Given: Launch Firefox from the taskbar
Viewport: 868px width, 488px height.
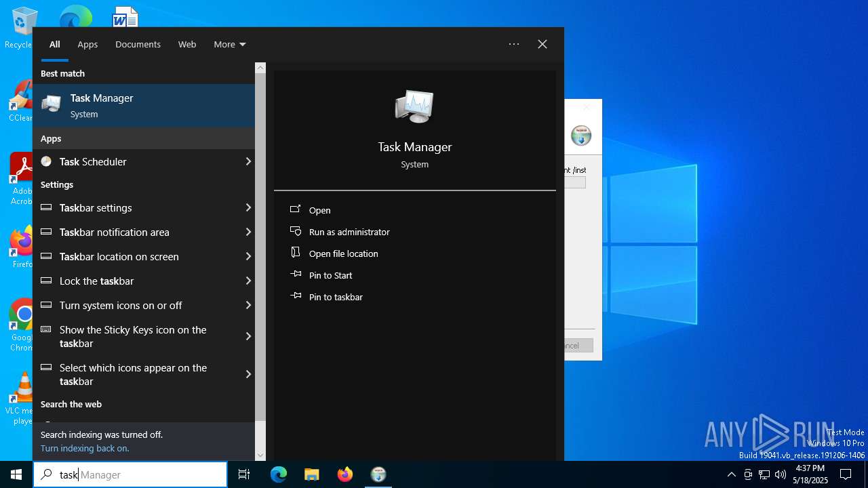Looking at the screenshot, I should pyautogui.click(x=345, y=474).
